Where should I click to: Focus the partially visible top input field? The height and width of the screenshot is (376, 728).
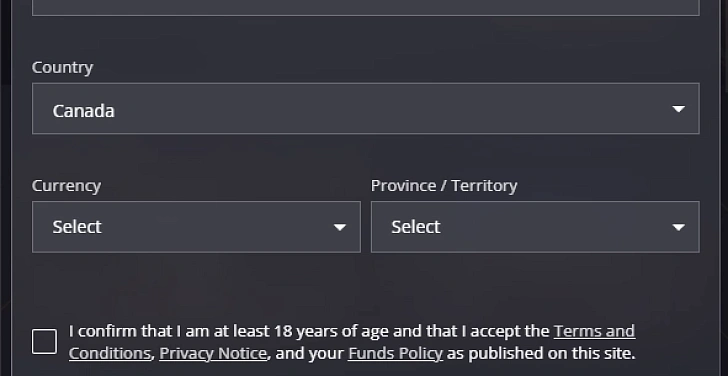point(365,7)
